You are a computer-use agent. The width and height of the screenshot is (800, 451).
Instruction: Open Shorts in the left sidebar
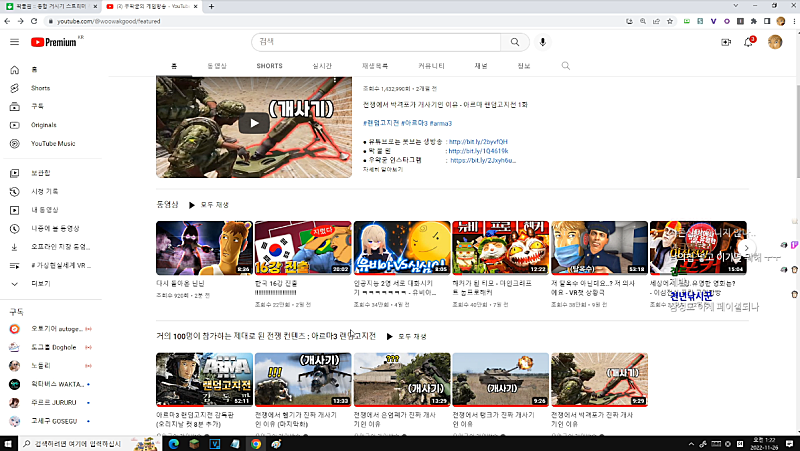[x=40, y=88]
